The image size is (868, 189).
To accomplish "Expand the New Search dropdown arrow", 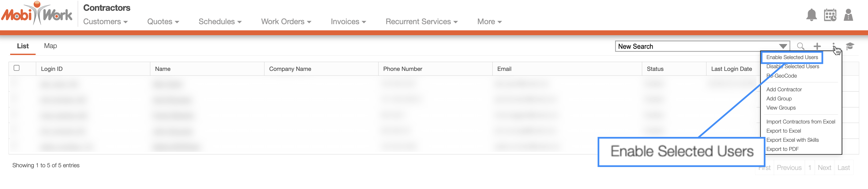I will [783, 46].
